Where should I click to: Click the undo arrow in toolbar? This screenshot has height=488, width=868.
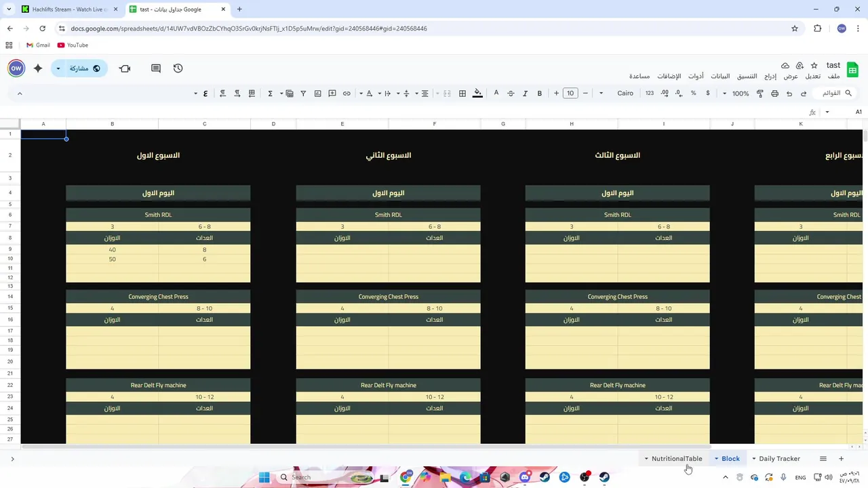[789, 94]
